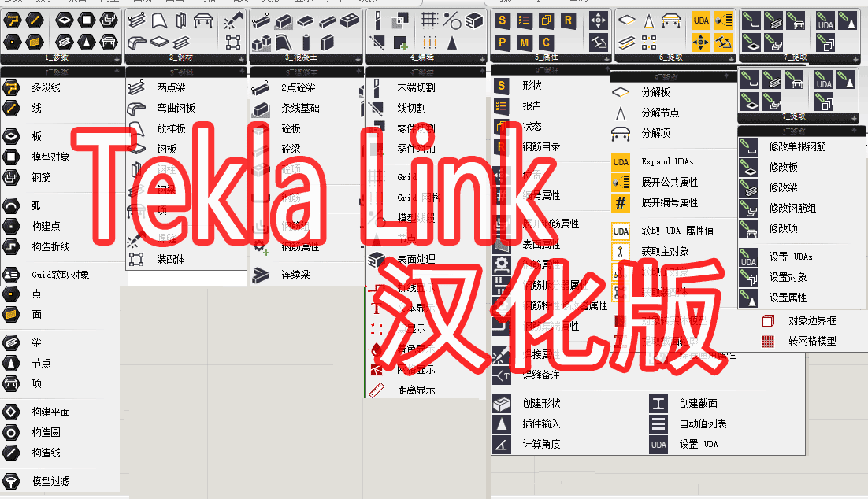Click the ruler icon for 距离显示
This screenshot has width=868, height=499.
coord(377,390)
